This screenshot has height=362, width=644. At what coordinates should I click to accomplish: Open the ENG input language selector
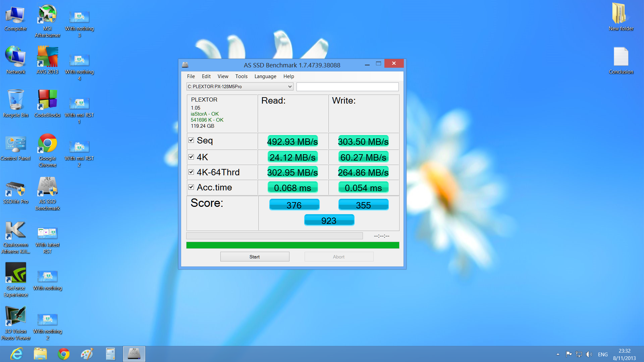pyautogui.click(x=603, y=354)
